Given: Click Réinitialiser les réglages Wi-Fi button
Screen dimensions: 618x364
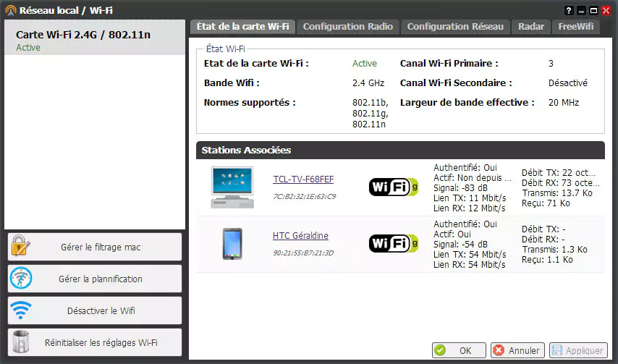Looking at the screenshot, I should point(95,342).
